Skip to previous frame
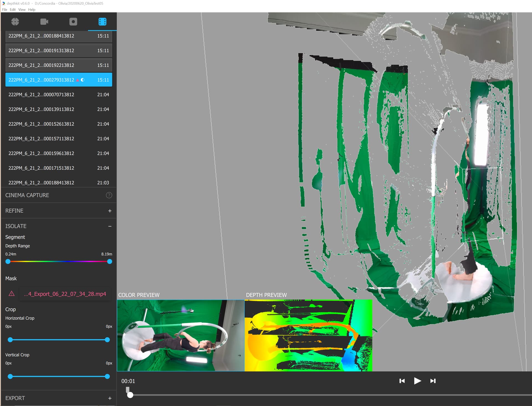Image resolution: width=532 pixels, height=406 pixels. [402, 381]
